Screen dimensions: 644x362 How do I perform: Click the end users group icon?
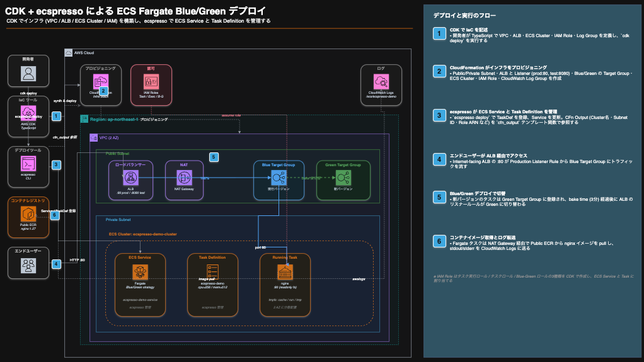[28, 264]
